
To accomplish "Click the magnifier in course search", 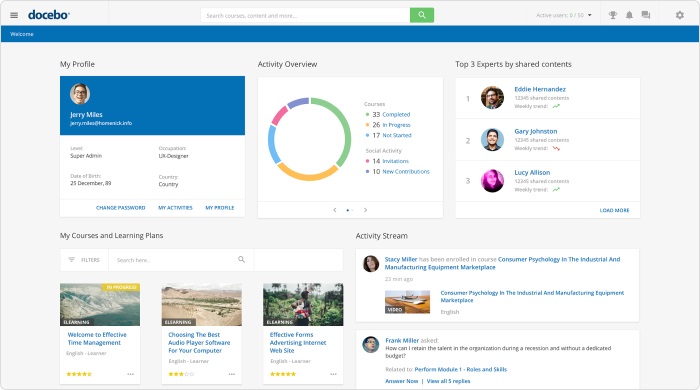I will [242, 259].
